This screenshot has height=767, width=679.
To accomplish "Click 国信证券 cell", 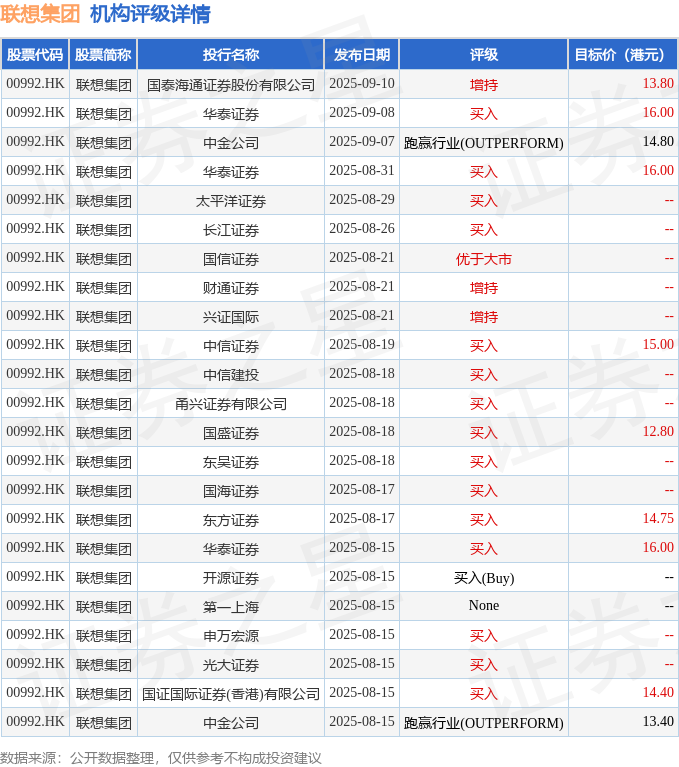I will 231,259.
